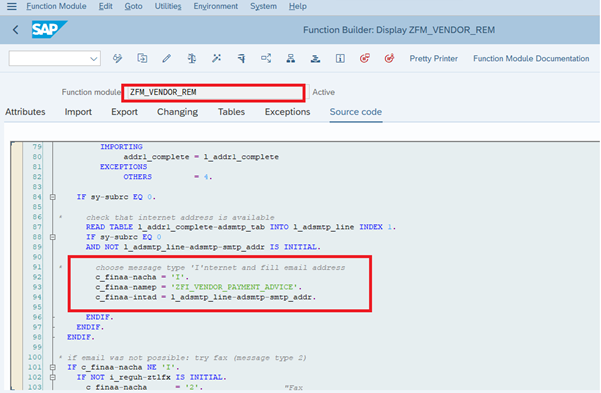Screen dimensions: 601x393
Task: Collapse code block at line 101
Action: coord(53,367)
